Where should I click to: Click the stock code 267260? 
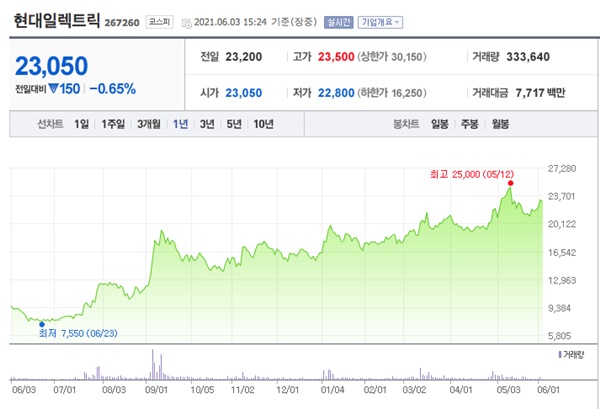[x=122, y=23]
